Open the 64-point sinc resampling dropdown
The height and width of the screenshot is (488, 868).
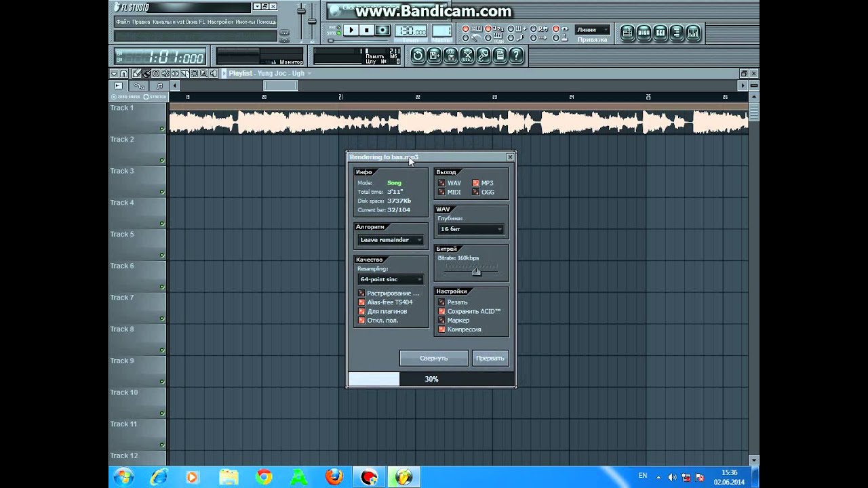click(391, 279)
